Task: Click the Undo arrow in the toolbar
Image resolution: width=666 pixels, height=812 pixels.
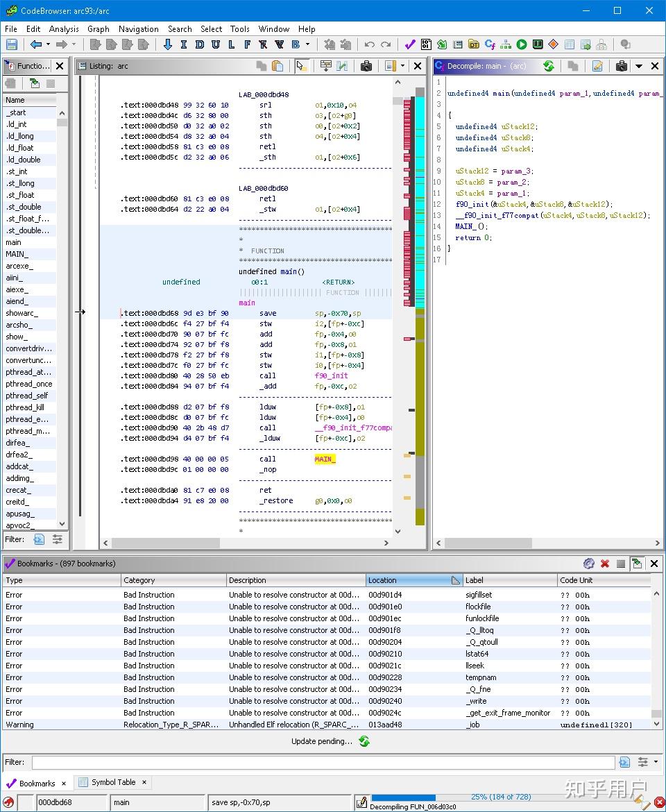Action: (369, 44)
